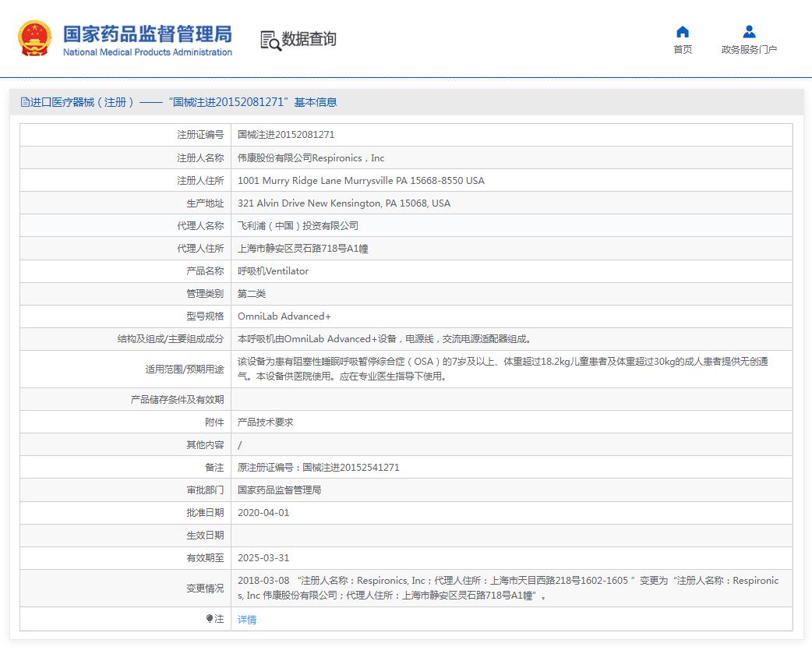The image size is (812, 647).
Task: Open the 详情 link in the note row
Action: pyautogui.click(x=247, y=620)
